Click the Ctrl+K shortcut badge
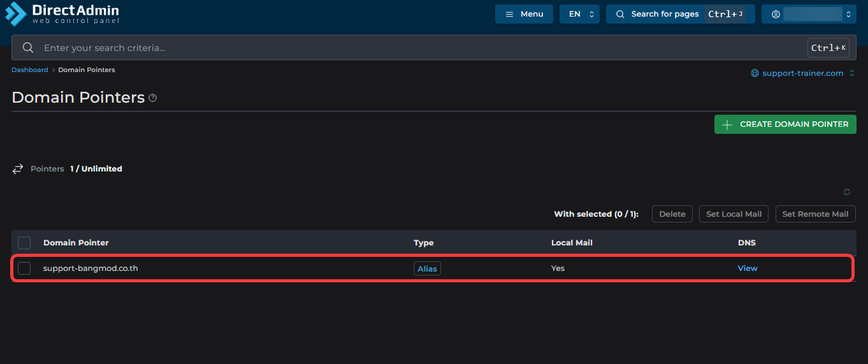The width and height of the screenshot is (868, 364). [828, 48]
